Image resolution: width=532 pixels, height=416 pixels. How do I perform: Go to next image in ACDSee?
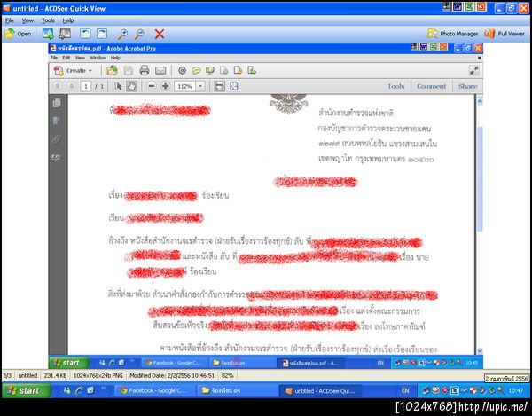click(65, 34)
